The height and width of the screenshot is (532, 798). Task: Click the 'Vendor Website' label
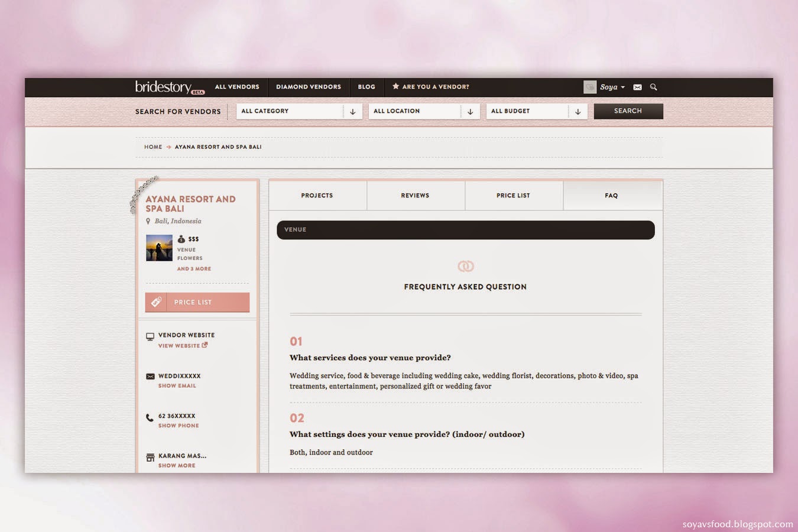point(186,335)
